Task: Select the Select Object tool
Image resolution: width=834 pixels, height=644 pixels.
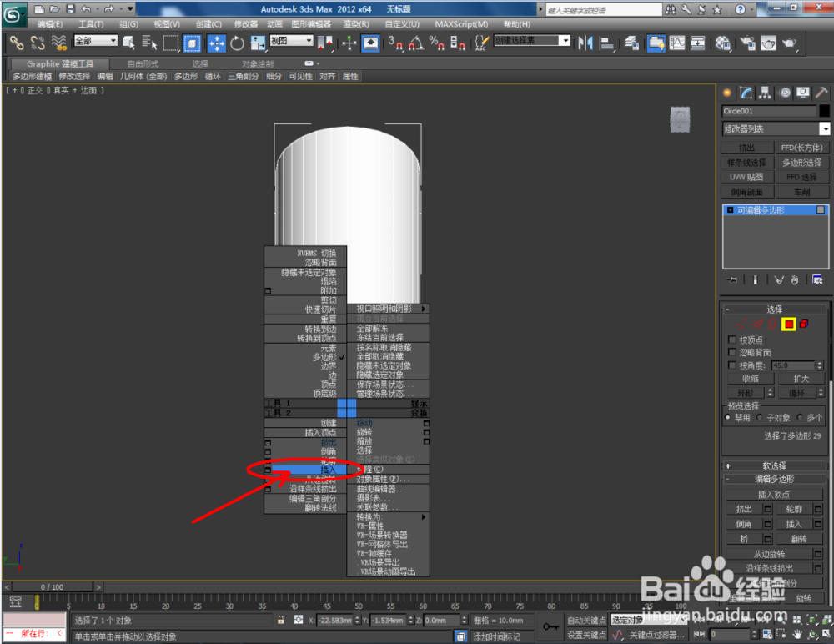Action: point(128,43)
